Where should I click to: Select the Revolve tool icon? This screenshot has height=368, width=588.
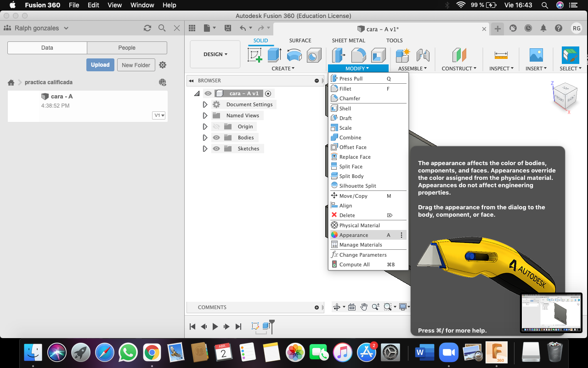pyautogui.click(x=294, y=55)
